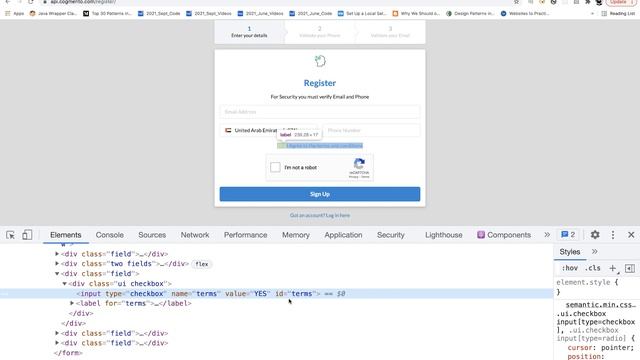This screenshot has height=360, width=640.
Task: Select the Styles pane tab
Action: click(x=570, y=252)
